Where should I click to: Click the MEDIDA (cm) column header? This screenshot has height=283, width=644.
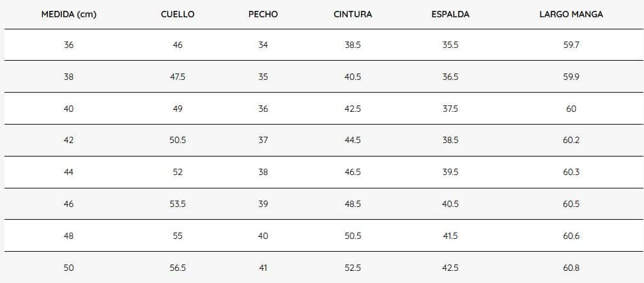pos(68,15)
